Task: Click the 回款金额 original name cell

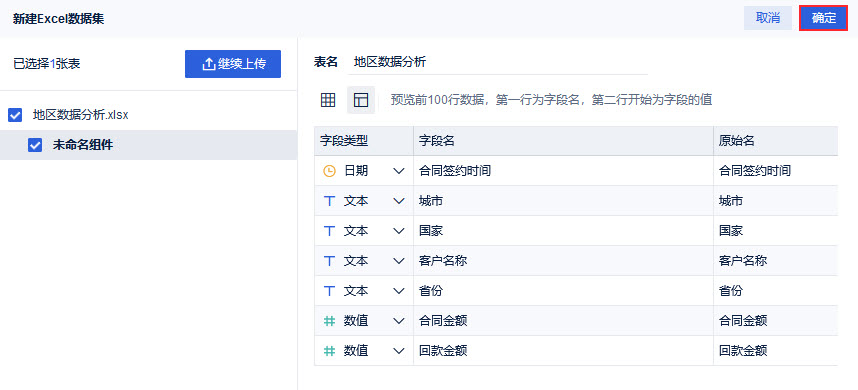Action: [x=775, y=351]
